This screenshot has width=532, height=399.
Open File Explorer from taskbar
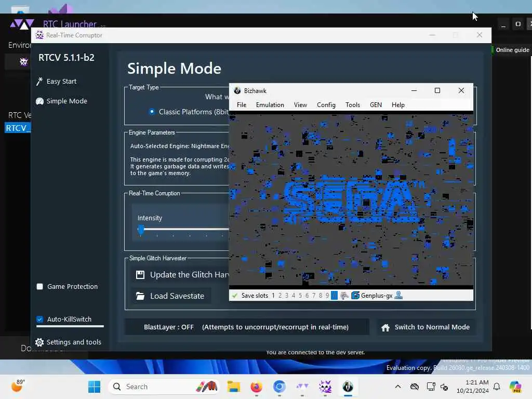coord(233,387)
